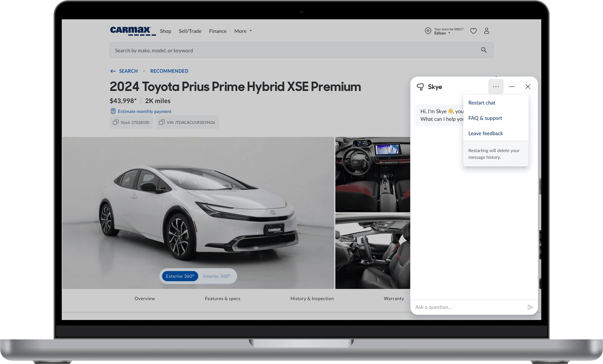Switch to the Overview tab
Screen dimensions: 603x364
pos(145,298)
